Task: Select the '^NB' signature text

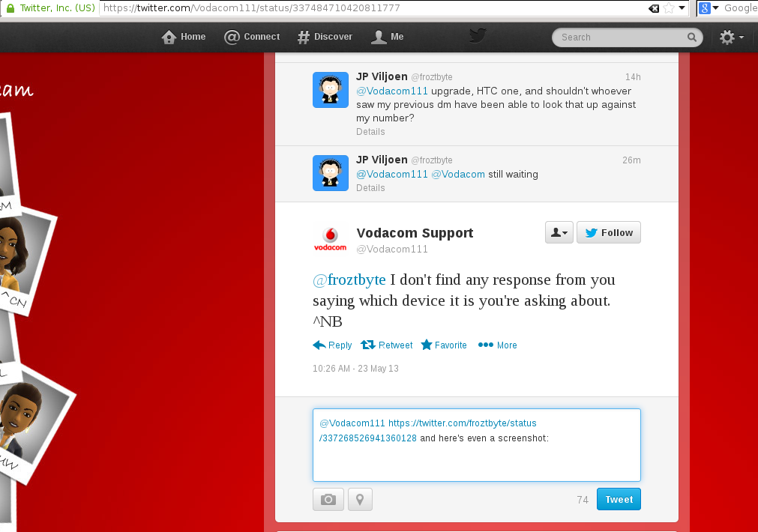Action: [328, 321]
